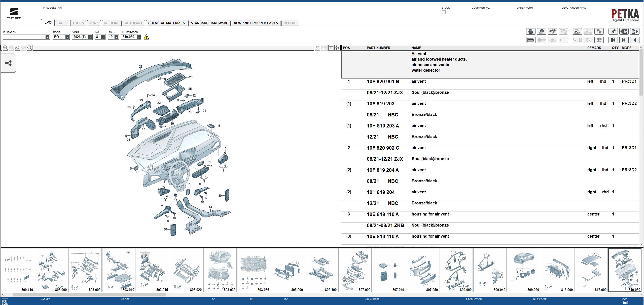644x305 pixels.
Task: Select part number 10F 820 901 B
Action: [383, 81]
